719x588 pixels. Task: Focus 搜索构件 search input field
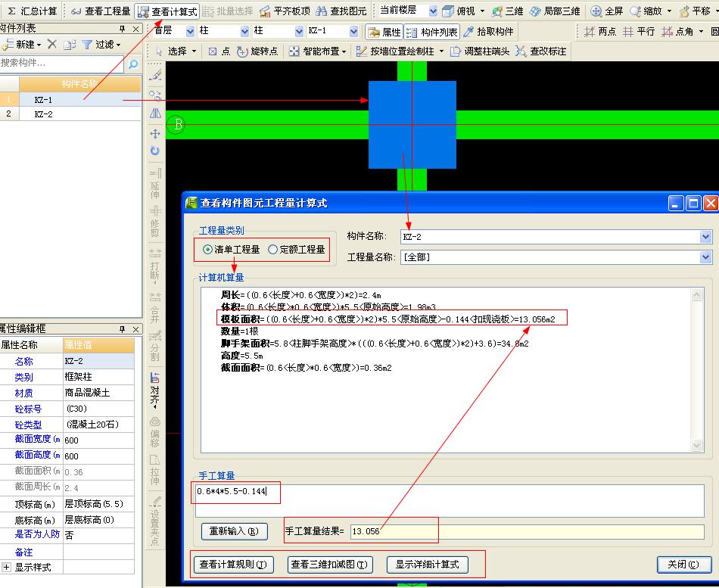point(61,64)
